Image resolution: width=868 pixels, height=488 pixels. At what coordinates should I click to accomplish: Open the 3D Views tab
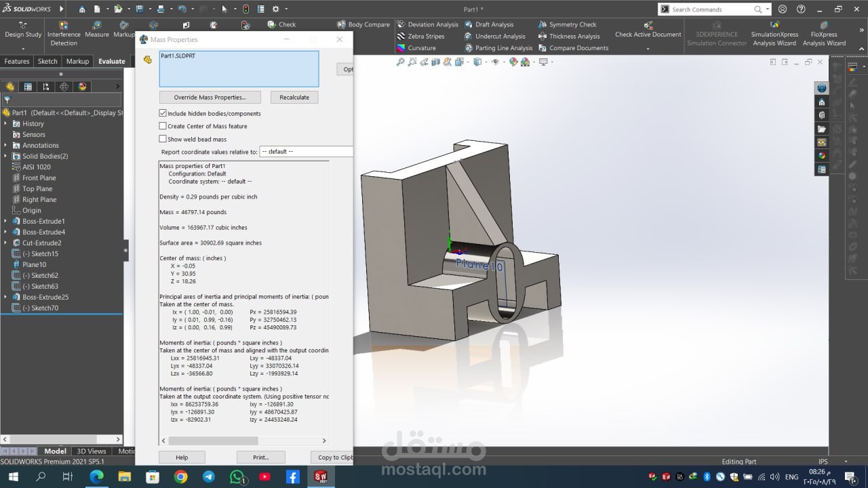pyautogui.click(x=91, y=451)
